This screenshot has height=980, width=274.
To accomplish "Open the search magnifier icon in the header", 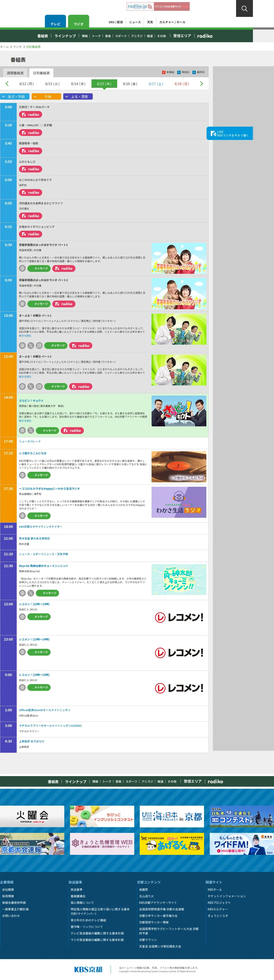I will coord(244,8).
